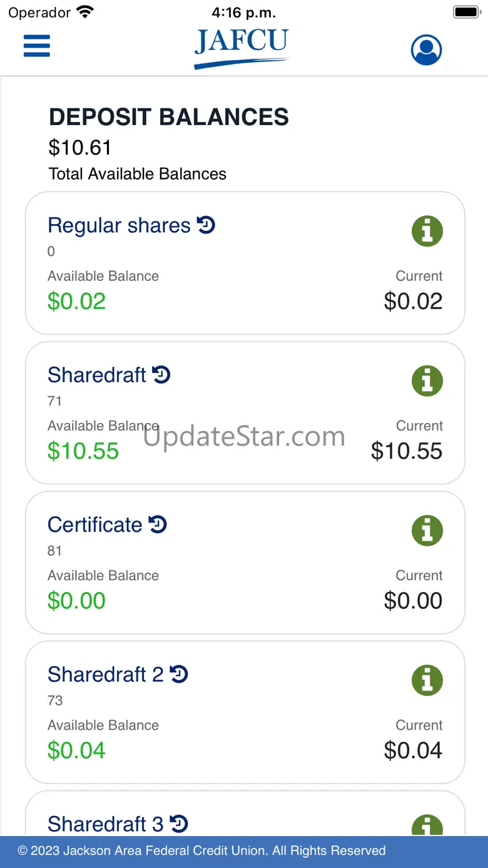488x868 pixels.
Task: Show info for Sharedraft 3 account
Action: coord(427,826)
